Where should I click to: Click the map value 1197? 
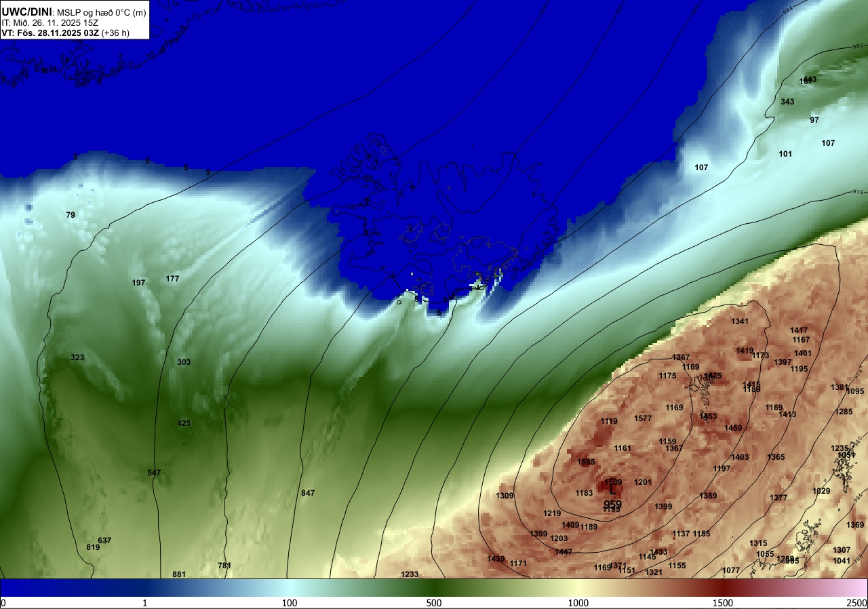click(722, 469)
